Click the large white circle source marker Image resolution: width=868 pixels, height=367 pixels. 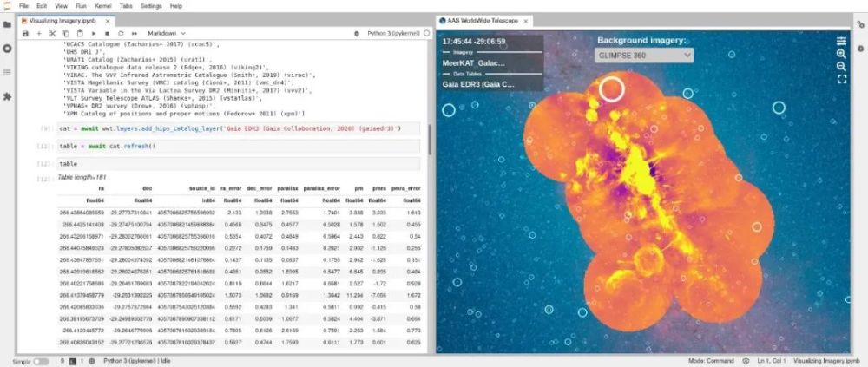click(x=612, y=89)
